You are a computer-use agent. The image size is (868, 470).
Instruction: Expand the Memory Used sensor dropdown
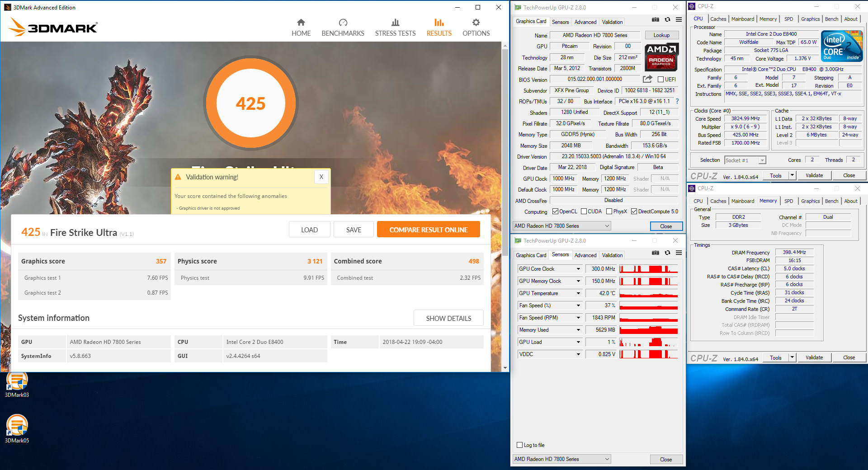578,330
